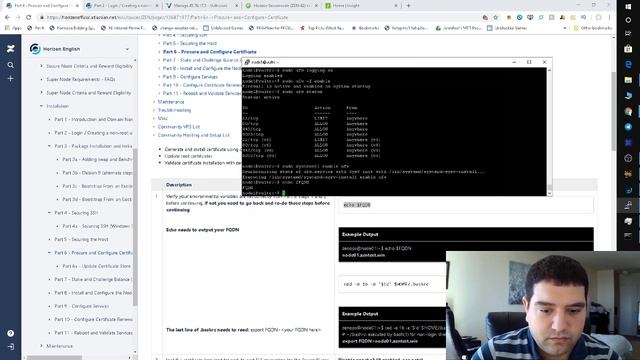
Task: Open the Chrome three-dot menu
Action: pos(609,18)
